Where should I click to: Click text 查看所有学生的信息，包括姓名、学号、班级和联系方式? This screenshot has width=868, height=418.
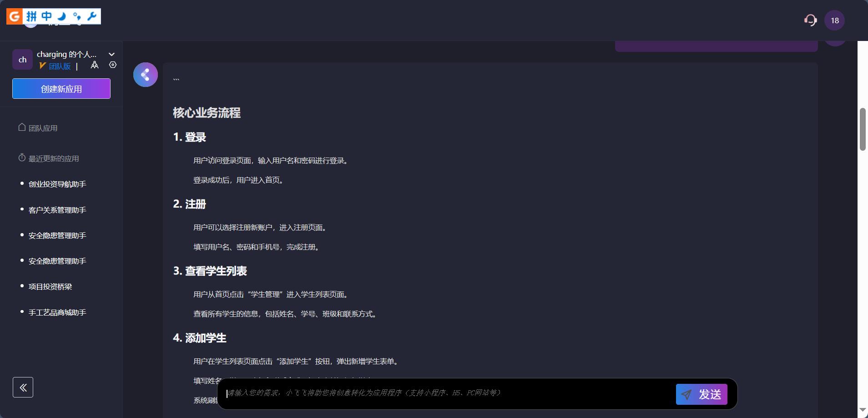point(286,314)
